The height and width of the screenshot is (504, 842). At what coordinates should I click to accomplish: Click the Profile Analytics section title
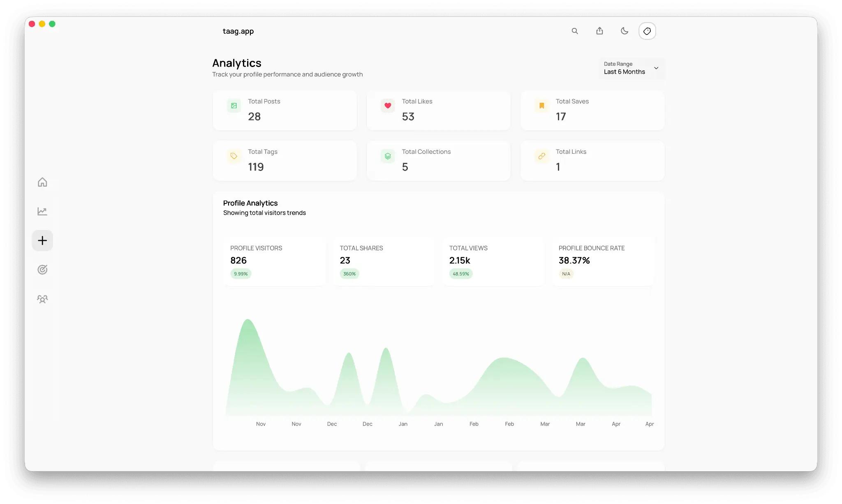(250, 203)
